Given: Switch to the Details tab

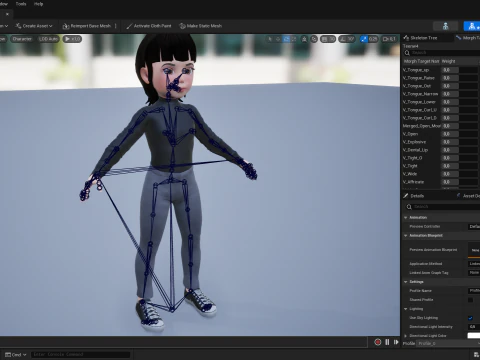Looking at the screenshot, I should (x=417, y=196).
